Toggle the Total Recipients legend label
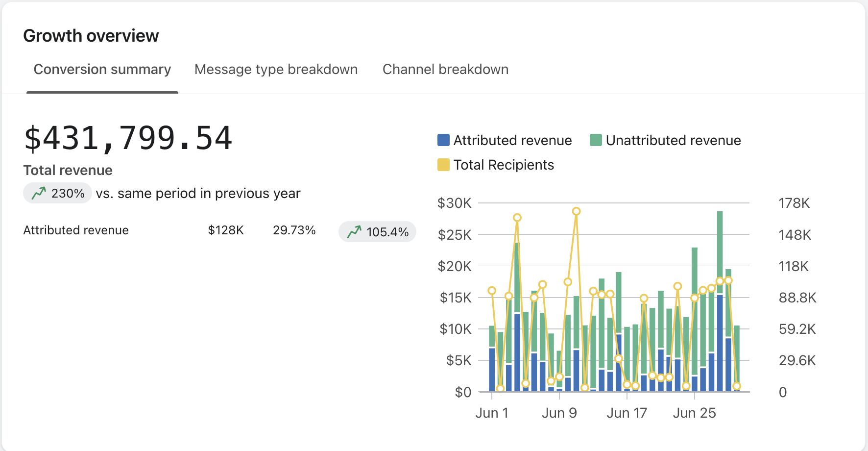868x451 pixels. 504,165
